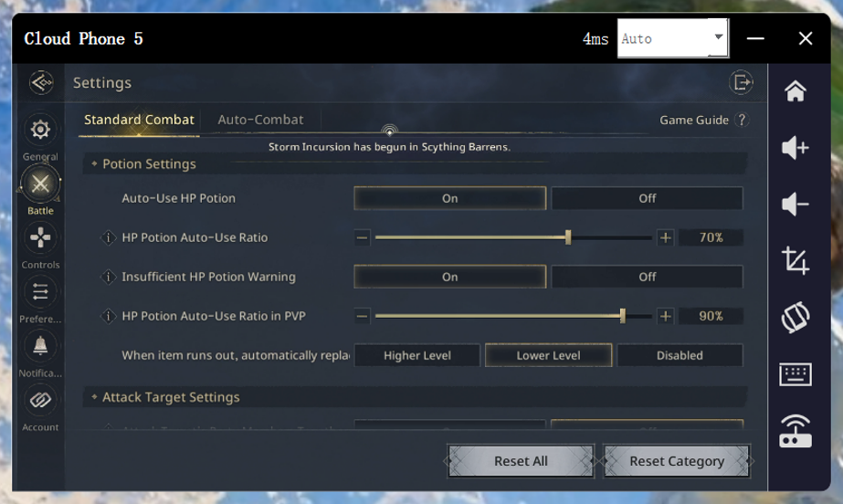This screenshot has width=843, height=504.
Task: Collapse the Attack Target Settings section header
Action: click(x=414, y=397)
